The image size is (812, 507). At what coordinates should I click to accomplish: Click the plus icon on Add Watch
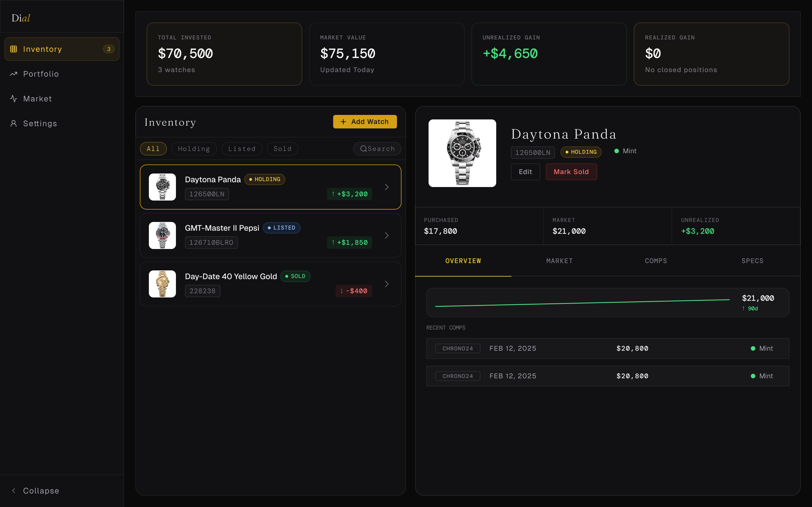coord(343,122)
